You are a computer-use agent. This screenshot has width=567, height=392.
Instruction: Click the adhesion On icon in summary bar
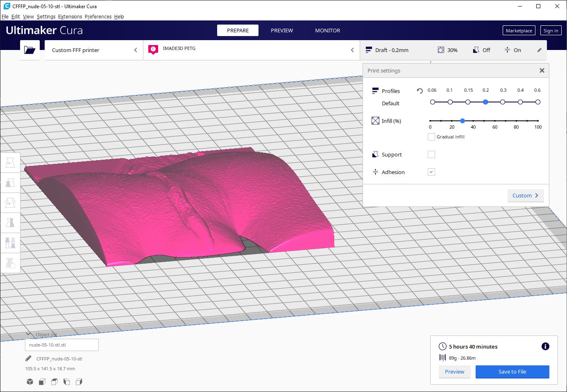pos(507,50)
